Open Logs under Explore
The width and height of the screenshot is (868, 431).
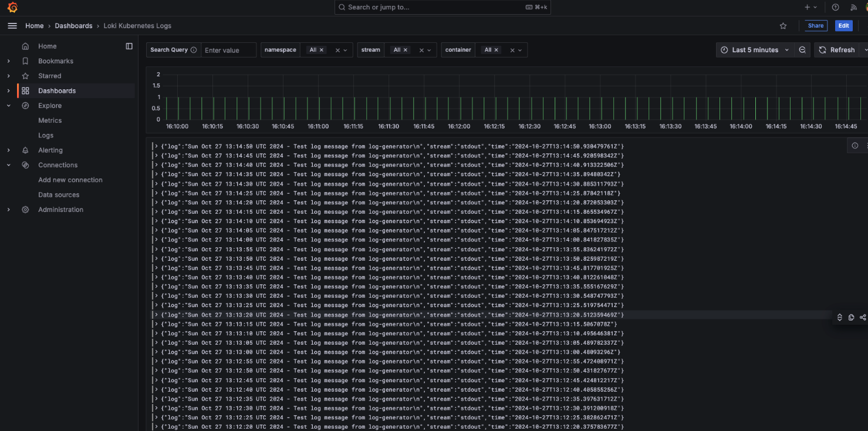click(x=46, y=135)
